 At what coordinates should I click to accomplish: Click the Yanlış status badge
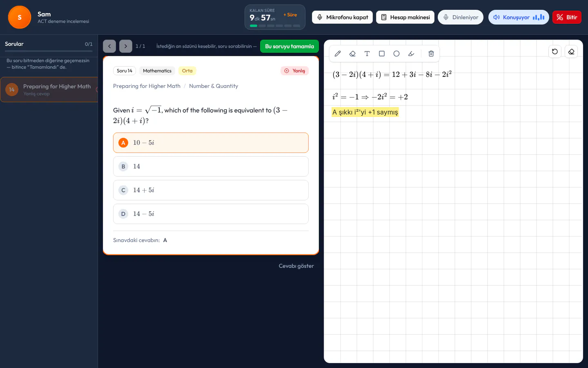tap(295, 71)
